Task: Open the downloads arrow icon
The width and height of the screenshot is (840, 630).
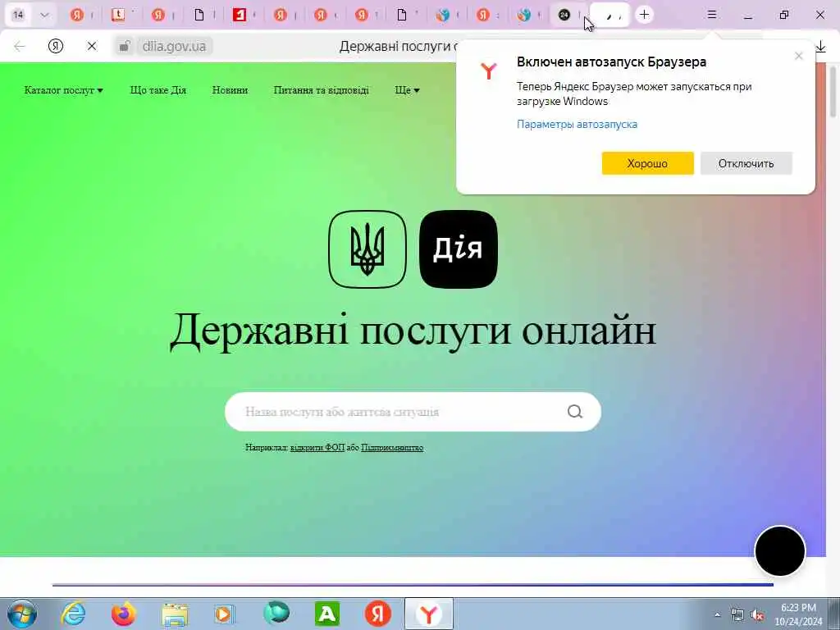Action: tap(820, 47)
